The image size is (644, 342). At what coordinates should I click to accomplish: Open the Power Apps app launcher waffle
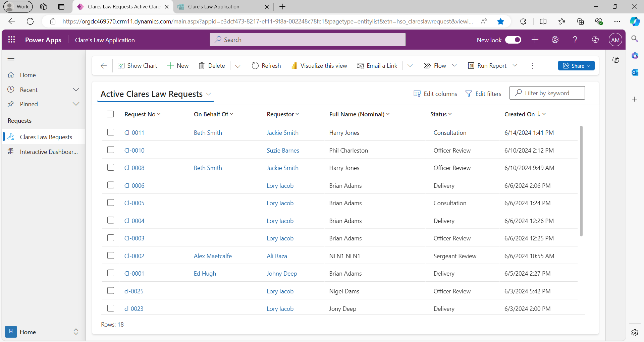point(11,40)
